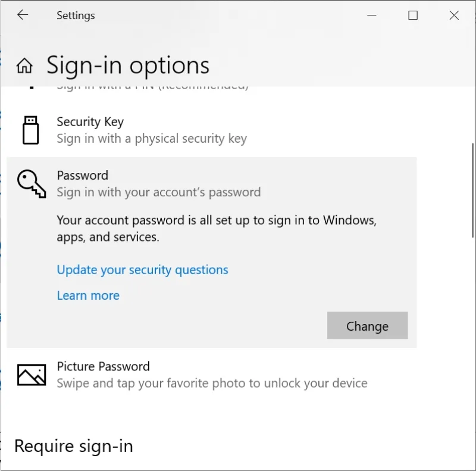Image resolution: width=476 pixels, height=471 pixels.
Task: Open Update your security questions
Action: click(142, 269)
